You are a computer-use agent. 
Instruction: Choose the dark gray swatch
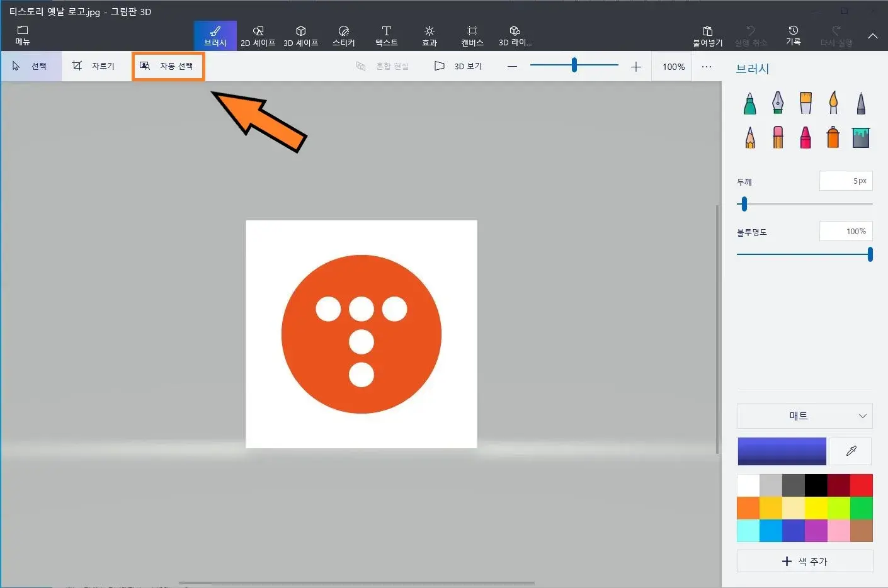tap(794, 485)
